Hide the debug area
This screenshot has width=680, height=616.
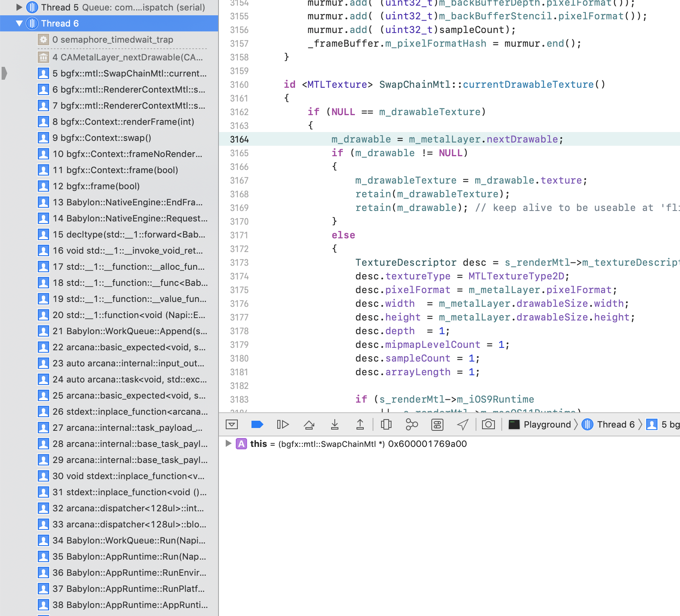point(232,424)
